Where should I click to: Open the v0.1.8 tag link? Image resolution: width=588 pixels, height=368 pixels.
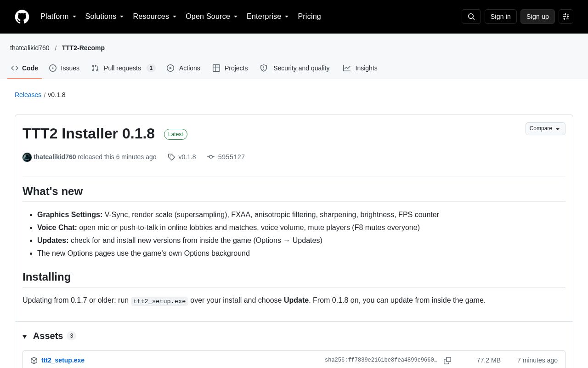187,157
